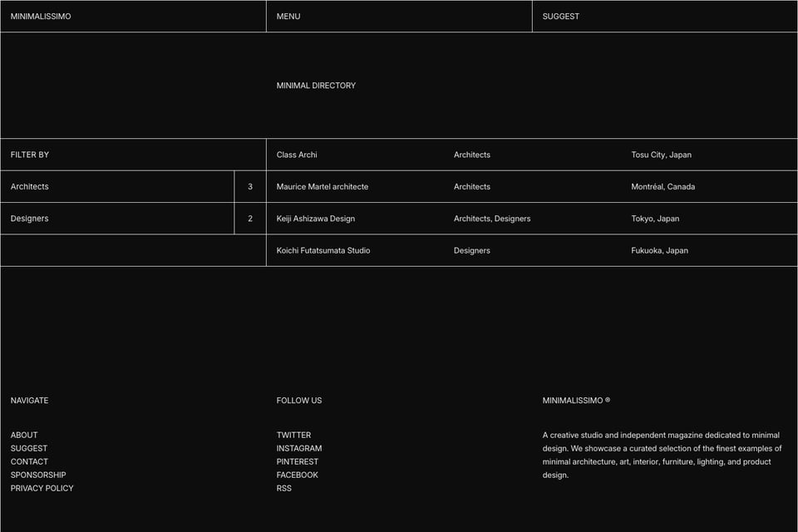Visit the SPONSORSHIP page
Image resolution: width=798 pixels, height=532 pixels.
[x=38, y=475]
